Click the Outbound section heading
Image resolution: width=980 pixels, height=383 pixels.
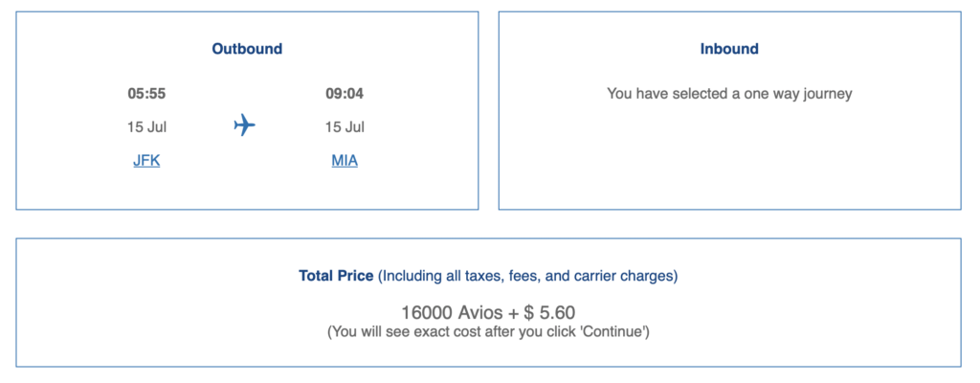point(247,49)
